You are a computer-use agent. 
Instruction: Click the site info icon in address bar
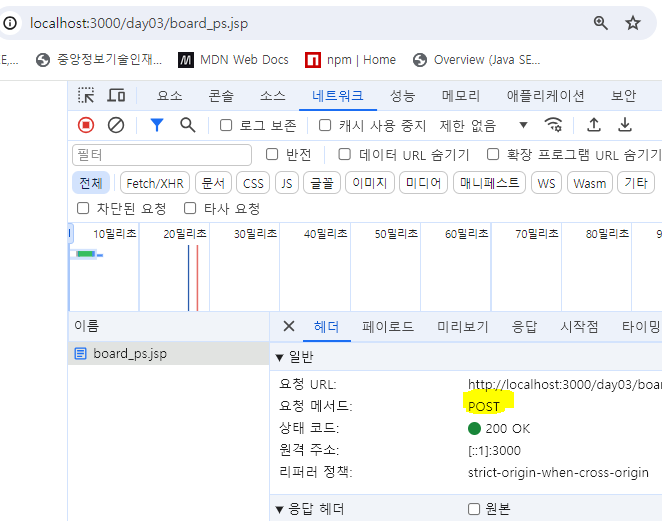coord(10,23)
